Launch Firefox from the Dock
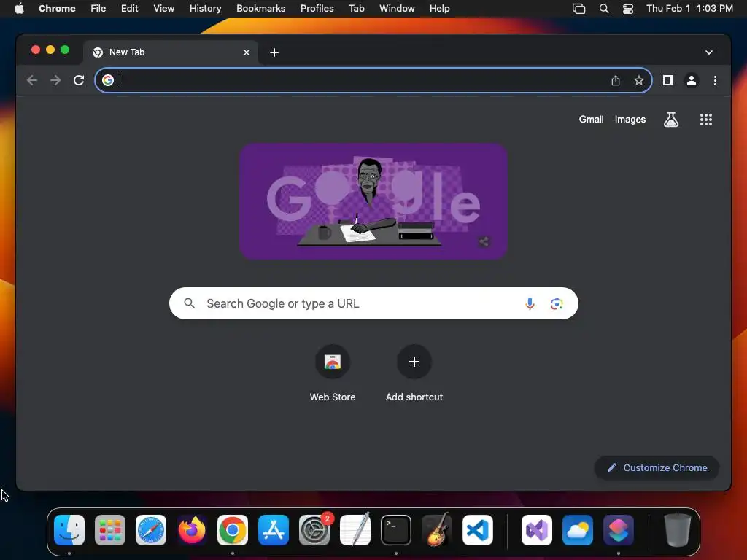 pyautogui.click(x=192, y=530)
